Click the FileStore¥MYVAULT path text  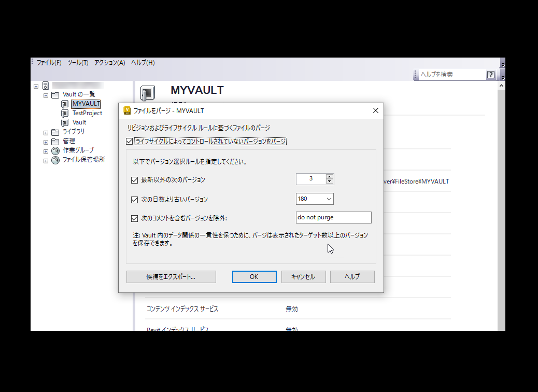[416, 181]
